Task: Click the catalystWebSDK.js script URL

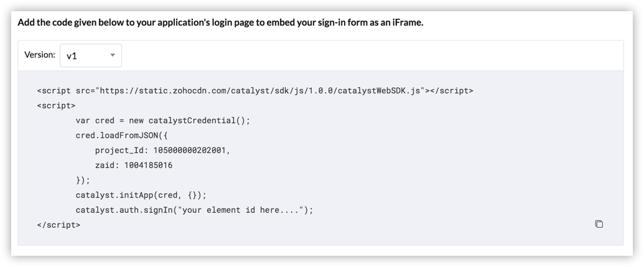Action: coord(263,91)
